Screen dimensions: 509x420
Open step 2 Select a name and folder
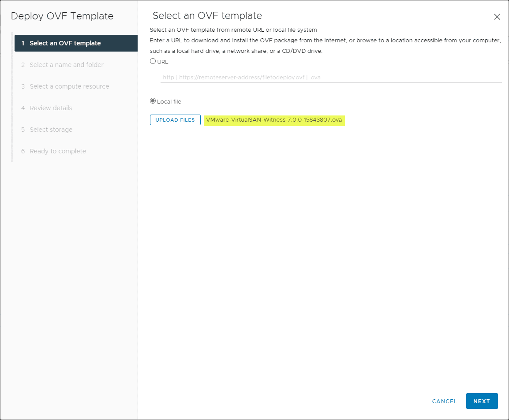click(x=66, y=65)
